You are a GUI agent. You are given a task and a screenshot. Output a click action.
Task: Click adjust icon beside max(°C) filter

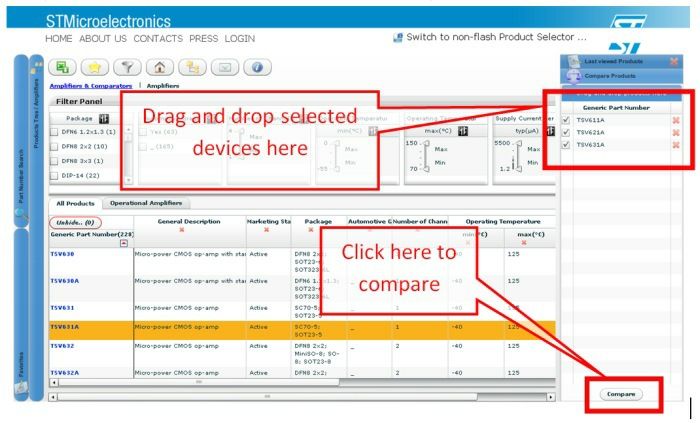click(x=463, y=131)
